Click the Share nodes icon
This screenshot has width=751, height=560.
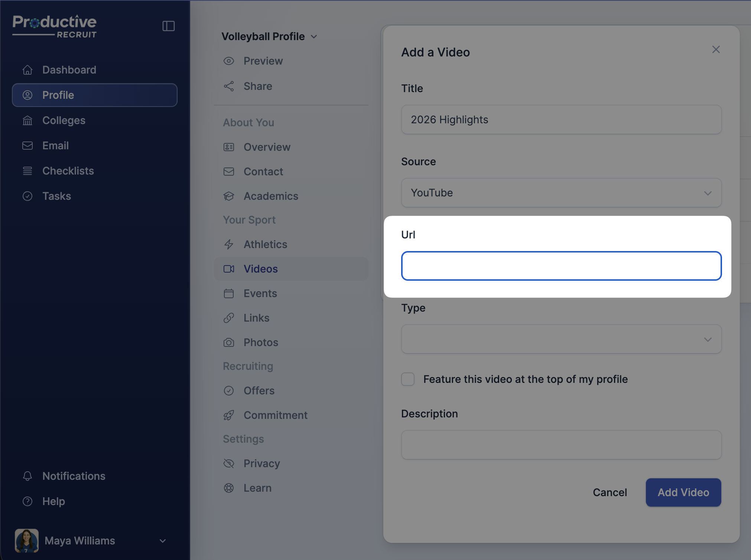tap(229, 86)
